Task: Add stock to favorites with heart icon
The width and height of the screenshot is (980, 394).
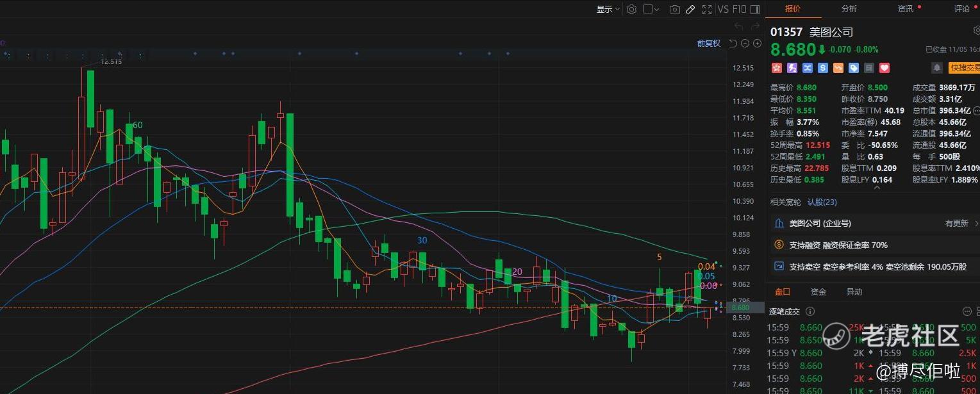Action: [884, 68]
